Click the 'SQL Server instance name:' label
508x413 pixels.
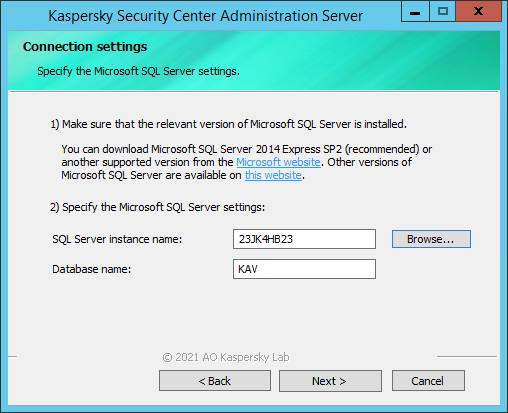[117, 239]
